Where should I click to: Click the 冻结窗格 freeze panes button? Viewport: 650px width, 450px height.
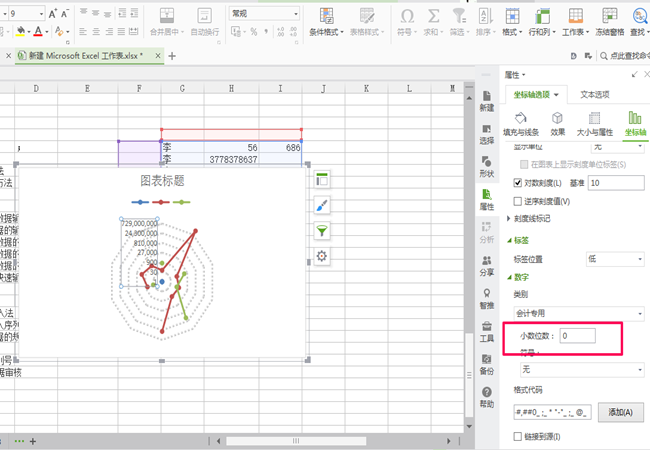(x=609, y=22)
